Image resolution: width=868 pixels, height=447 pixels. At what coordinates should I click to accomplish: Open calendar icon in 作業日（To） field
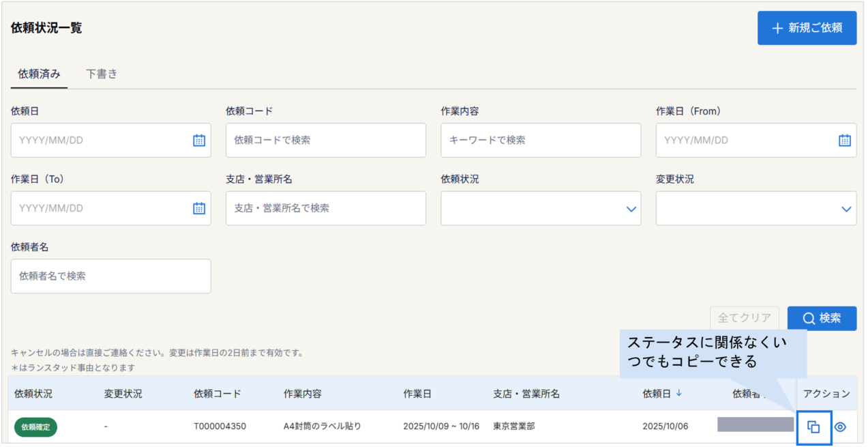click(x=199, y=209)
